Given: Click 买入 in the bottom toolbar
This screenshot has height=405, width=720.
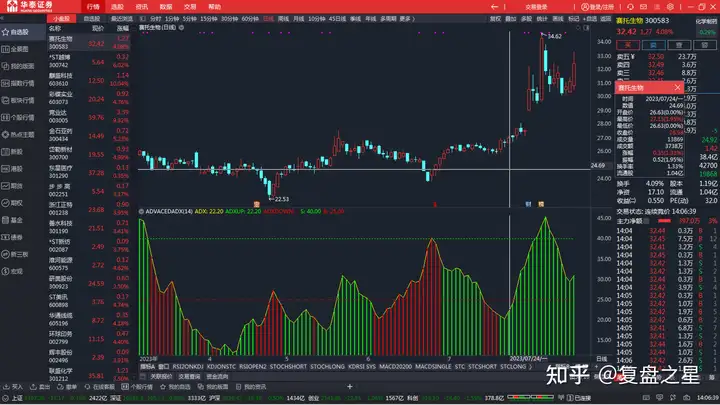Looking at the screenshot, I should tap(13, 387).
